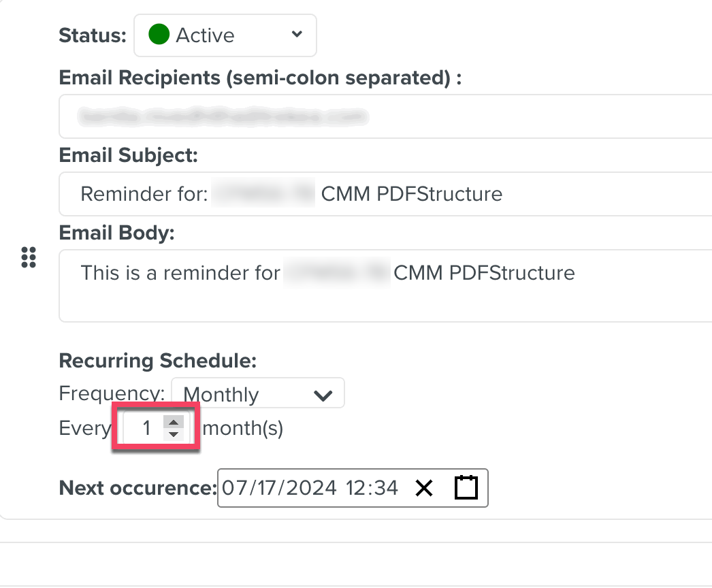Click the Frequency dropdown chevron arrow
The height and width of the screenshot is (588, 712).
click(x=323, y=395)
